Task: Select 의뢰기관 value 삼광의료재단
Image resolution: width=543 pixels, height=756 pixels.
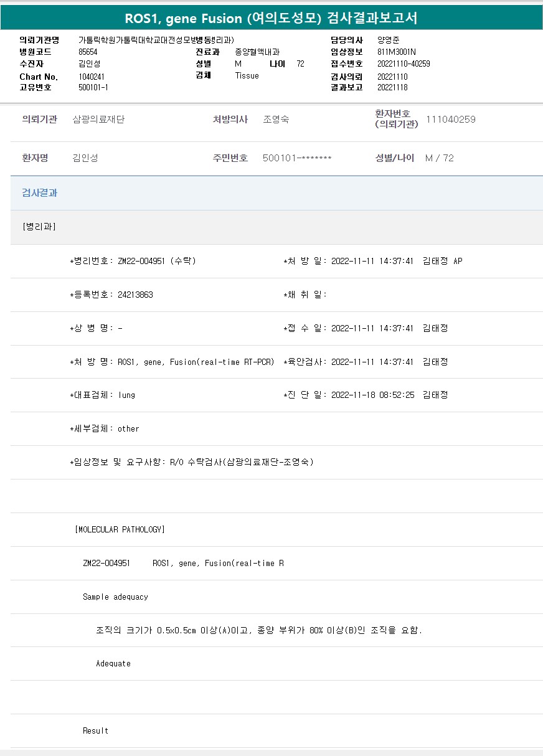Action: click(x=98, y=120)
